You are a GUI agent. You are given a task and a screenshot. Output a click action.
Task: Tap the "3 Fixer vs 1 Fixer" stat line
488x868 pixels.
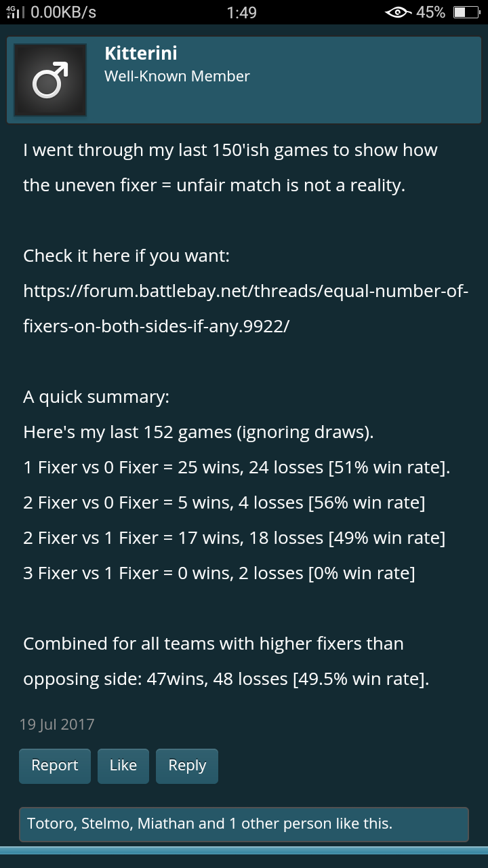[218, 573]
